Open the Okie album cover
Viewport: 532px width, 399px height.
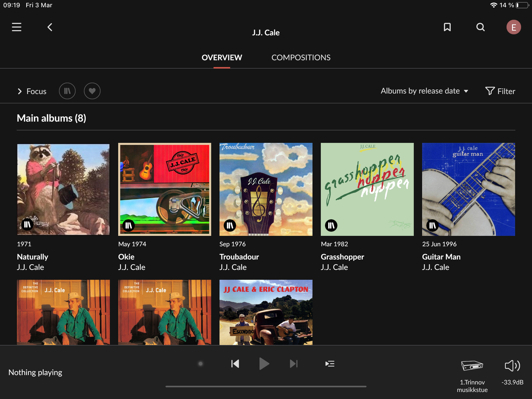pos(165,189)
